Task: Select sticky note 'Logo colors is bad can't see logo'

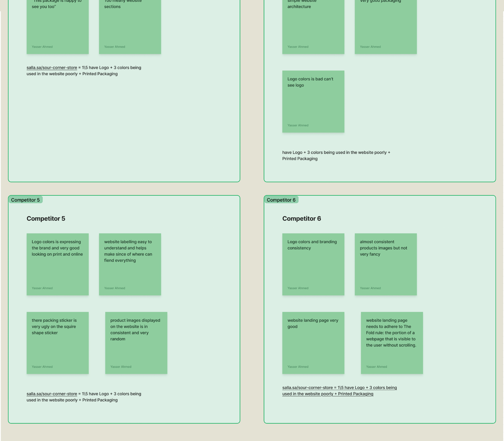Action: click(x=313, y=102)
